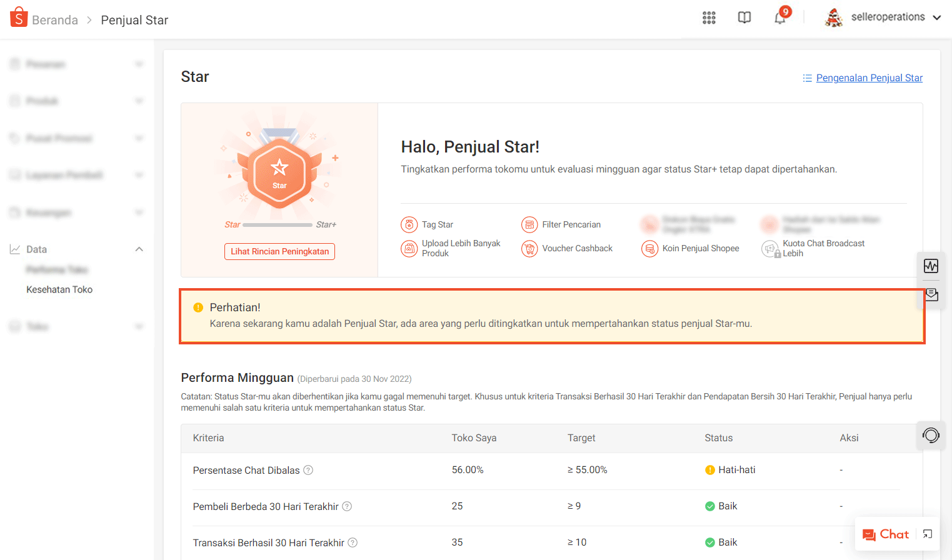Select Kesehatan Toko in the sidebar
This screenshot has height=560, width=952.
click(59, 289)
